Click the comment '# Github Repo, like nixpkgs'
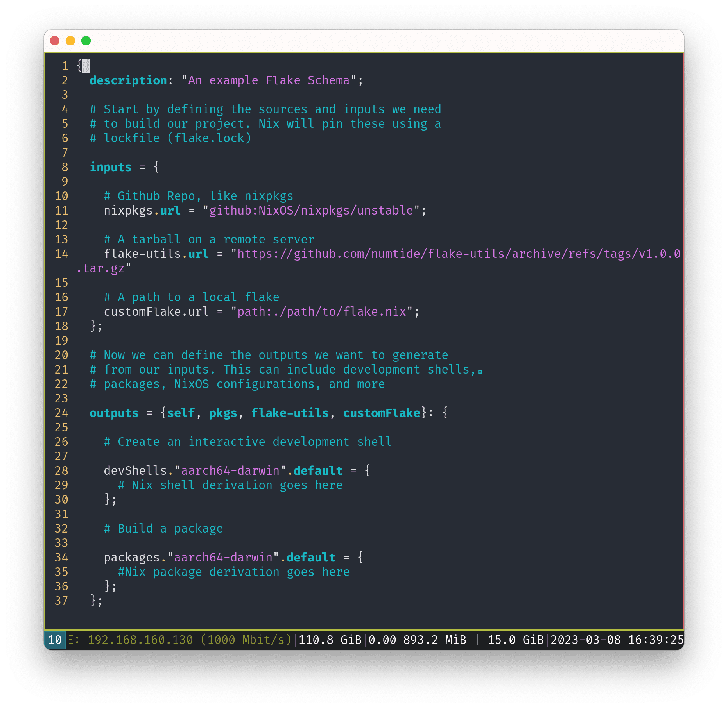This screenshot has width=728, height=708. pyautogui.click(x=199, y=196)
